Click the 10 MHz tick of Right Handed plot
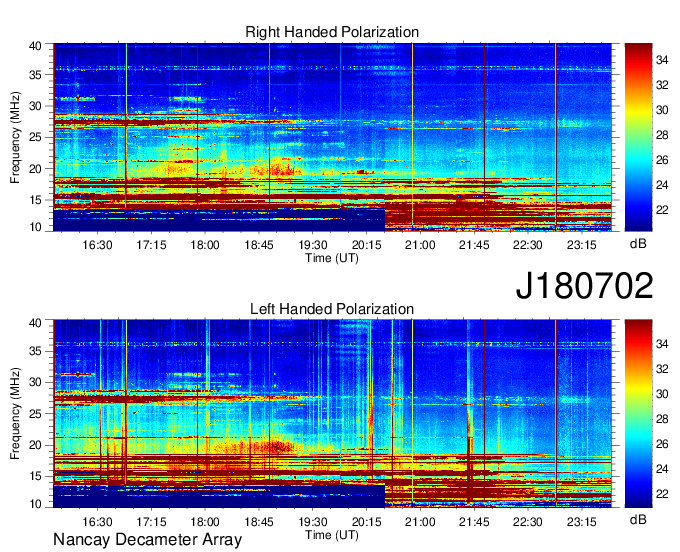The width and height of the screenshot is (680, 552). pos(35,227)
